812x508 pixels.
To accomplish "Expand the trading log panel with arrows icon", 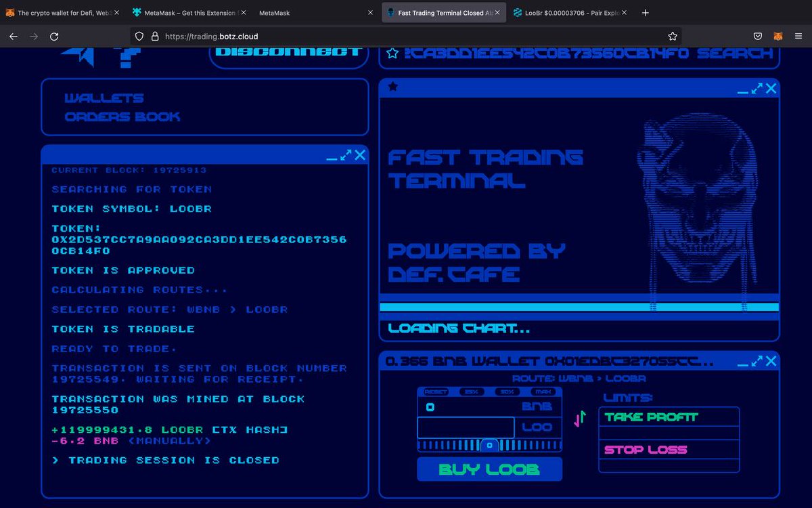I will pos(346,155).
